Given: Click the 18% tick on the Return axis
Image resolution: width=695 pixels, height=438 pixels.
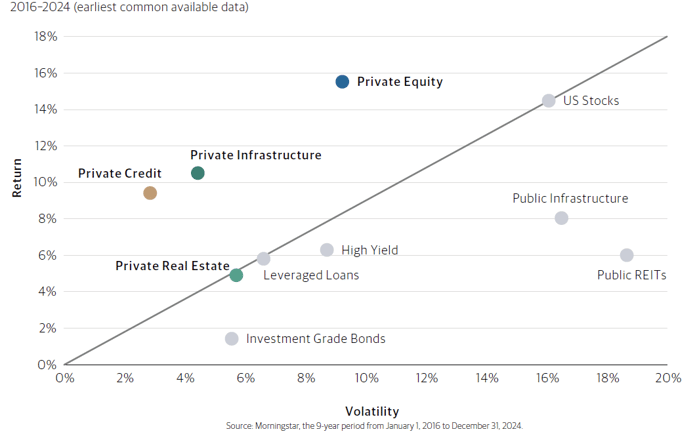Looking at the screenshot, I should [46, 37].
